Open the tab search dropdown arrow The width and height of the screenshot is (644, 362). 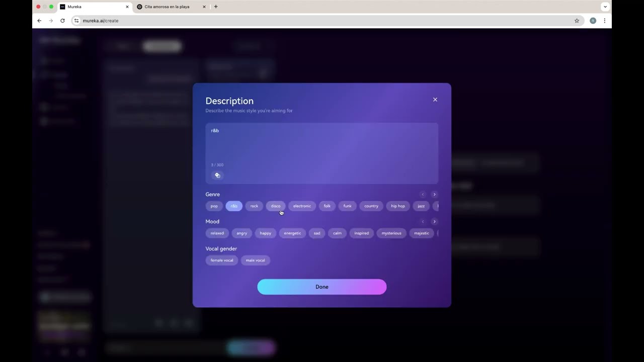pos(605,7)
